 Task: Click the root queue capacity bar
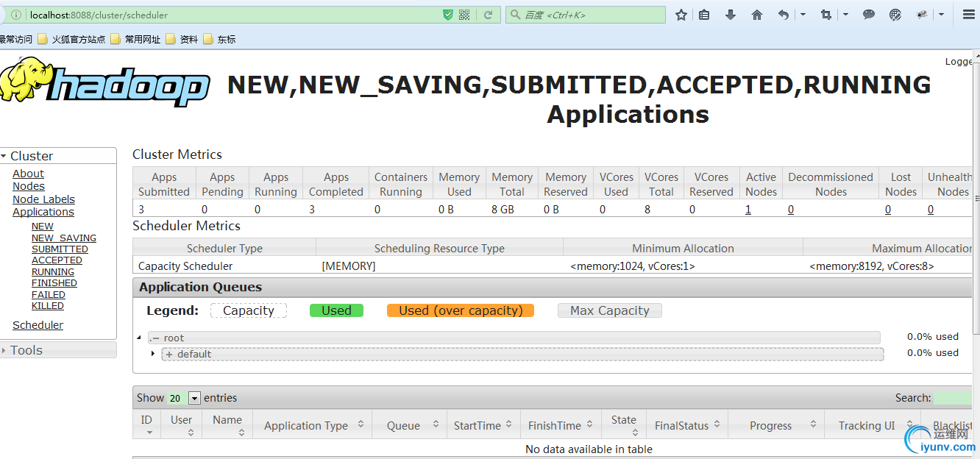coord(514,338)
